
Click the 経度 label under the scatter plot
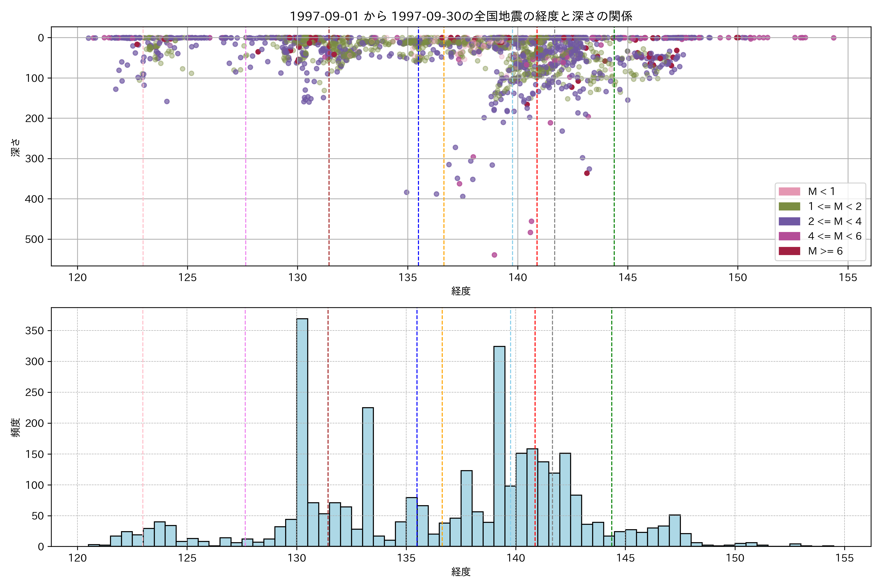point(461,291)
